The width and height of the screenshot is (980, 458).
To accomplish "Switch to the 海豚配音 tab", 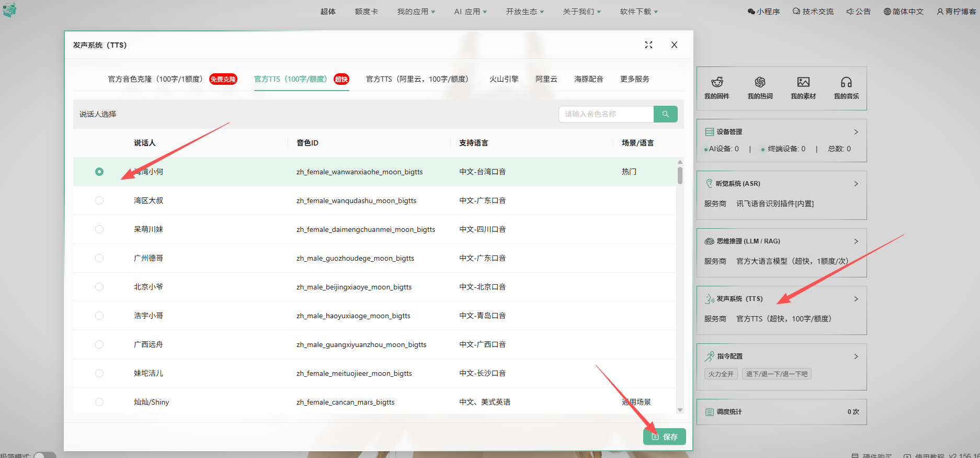I will 588,79.
